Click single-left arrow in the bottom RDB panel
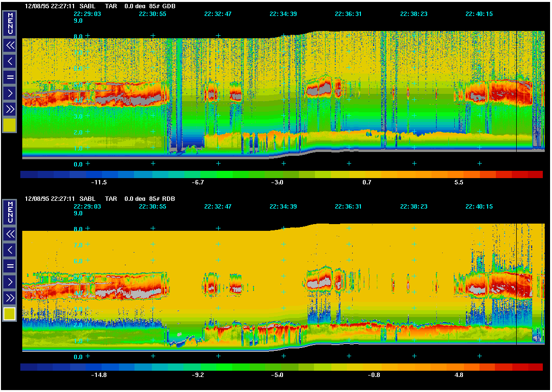This screenshot has height=392, width=552. 10,250
